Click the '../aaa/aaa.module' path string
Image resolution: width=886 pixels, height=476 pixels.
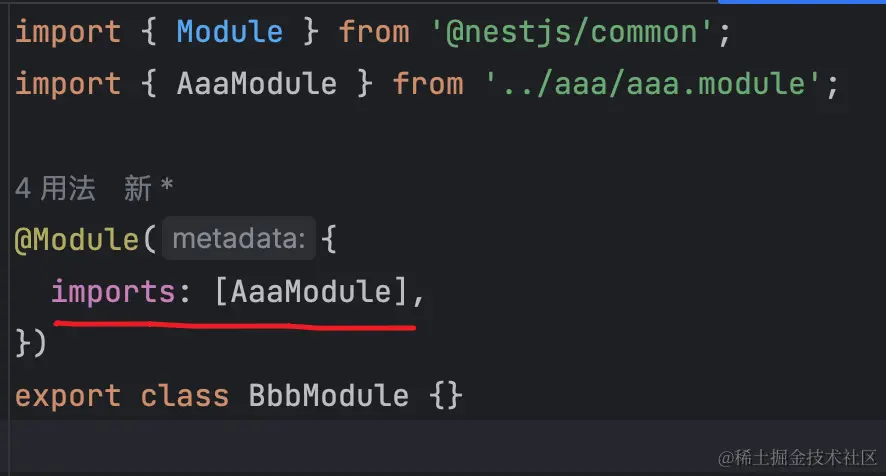point(661,84)
